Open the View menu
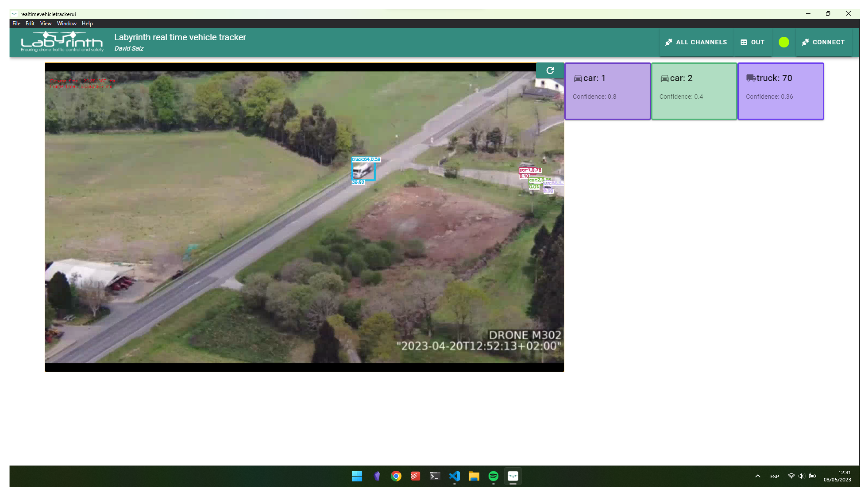Screen dimensions: 868x495 [45, 23]
